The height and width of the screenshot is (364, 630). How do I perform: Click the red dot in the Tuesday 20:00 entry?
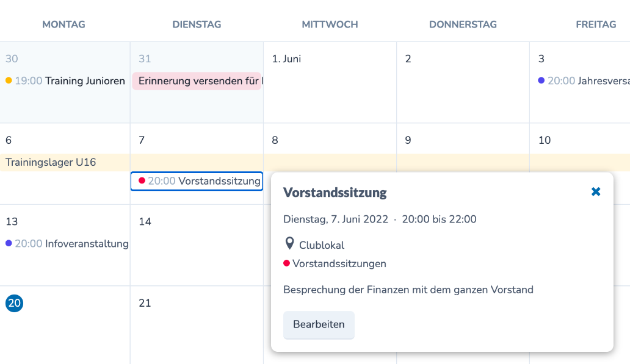142,180
